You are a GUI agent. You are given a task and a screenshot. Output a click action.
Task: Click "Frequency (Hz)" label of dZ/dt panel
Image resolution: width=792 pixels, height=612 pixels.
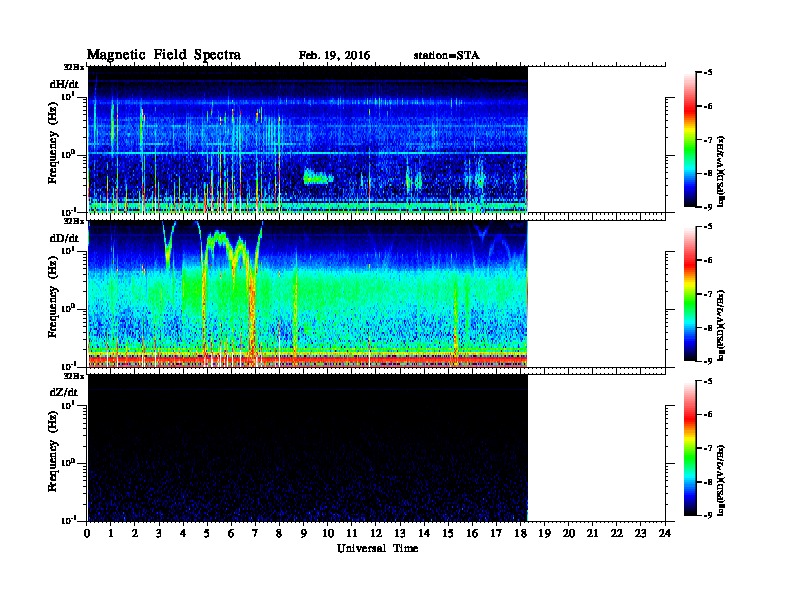(53, 451)
